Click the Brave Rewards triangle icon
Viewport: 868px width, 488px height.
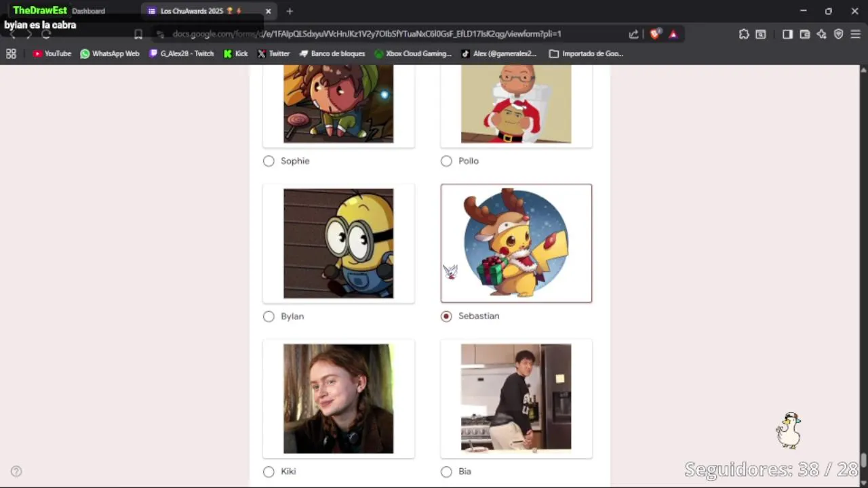coord(673,34)
